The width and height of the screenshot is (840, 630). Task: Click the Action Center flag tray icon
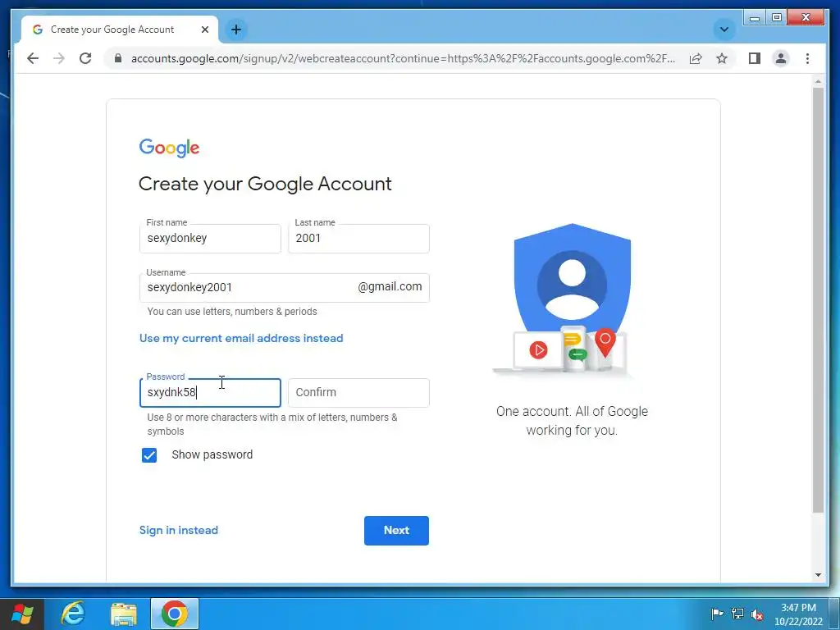point(717,614)
